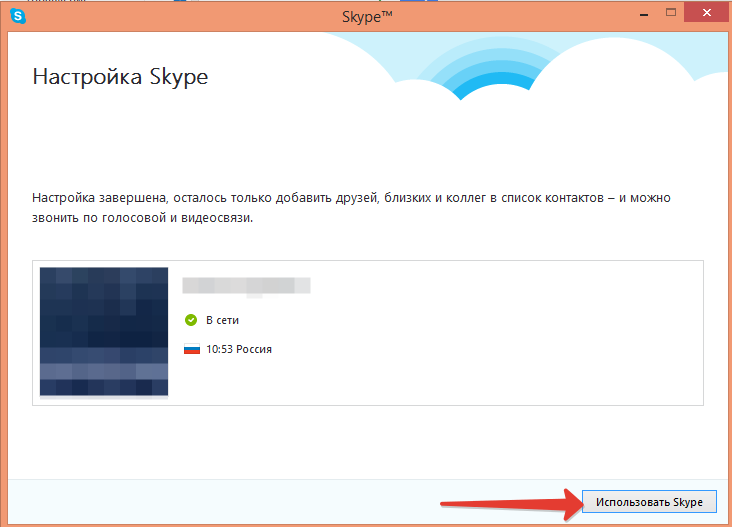Click the '10:53 Россия' text

tap(239, 349)
